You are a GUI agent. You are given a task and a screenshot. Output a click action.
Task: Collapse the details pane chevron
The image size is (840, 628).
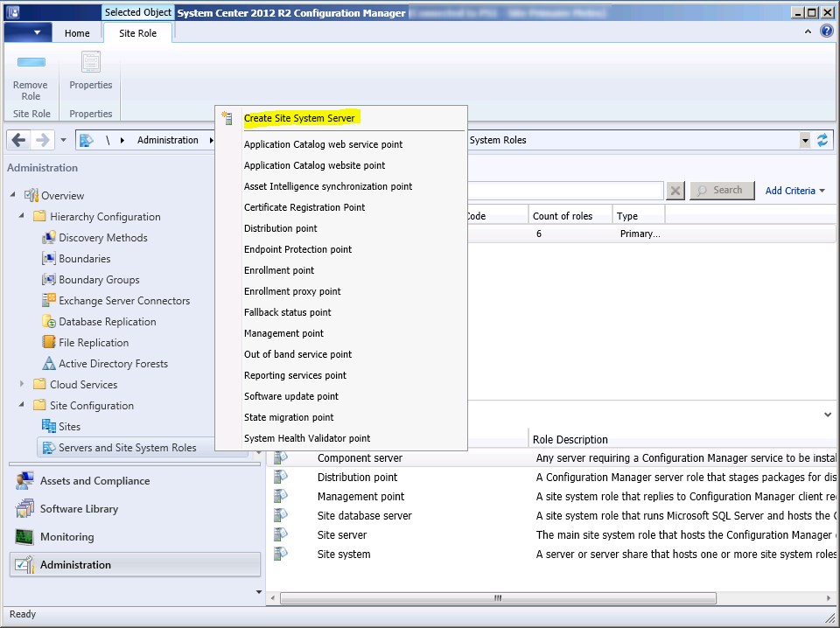point(828,415)
